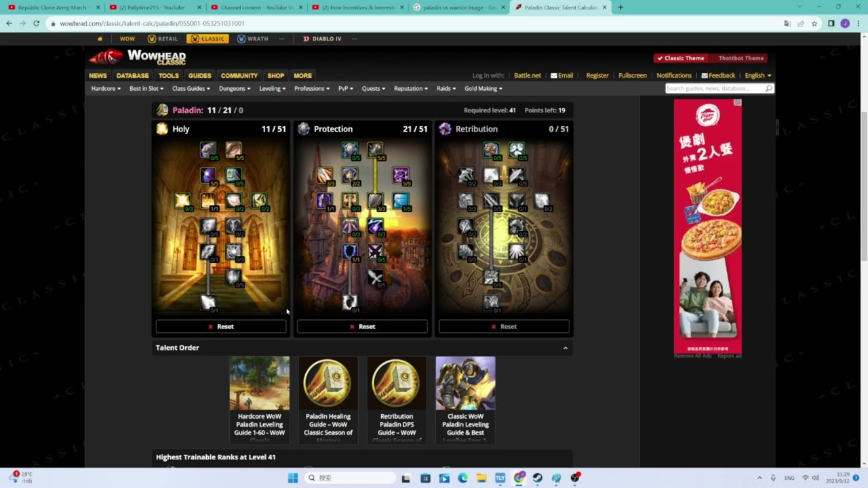Switch to the CLASSIC site tab
Viewport: 868px width, 488px height.
pyautogui.click(x=208, y=39)
